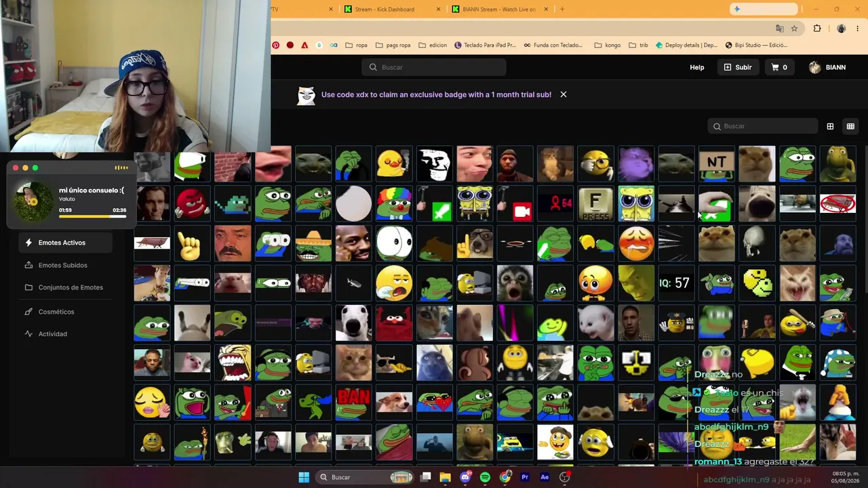Image resolution: width=868 pixels, height=488 pixels.
Task: Open the browser extensions puzzle icon
Action: [x=817, y=28]
